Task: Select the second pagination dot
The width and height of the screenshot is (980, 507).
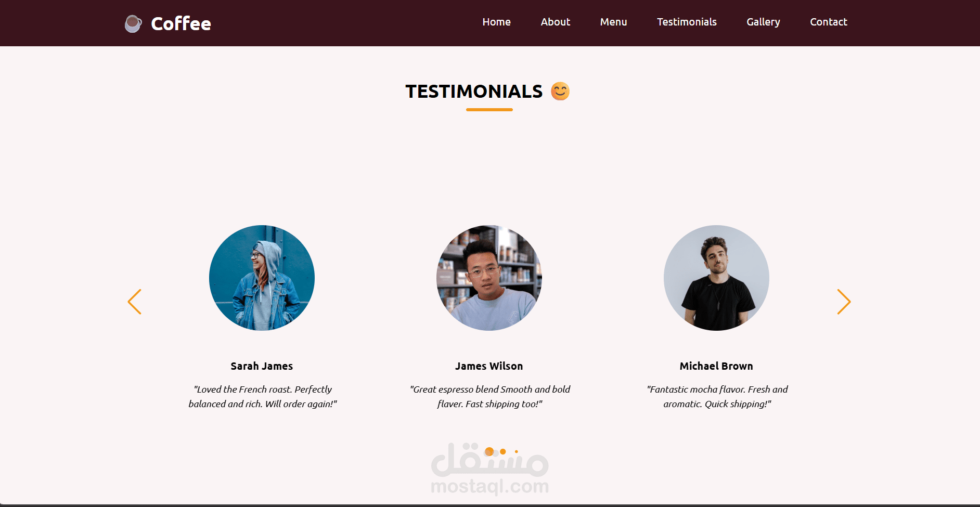Action: pyautogui.click(x=503, y=451)
